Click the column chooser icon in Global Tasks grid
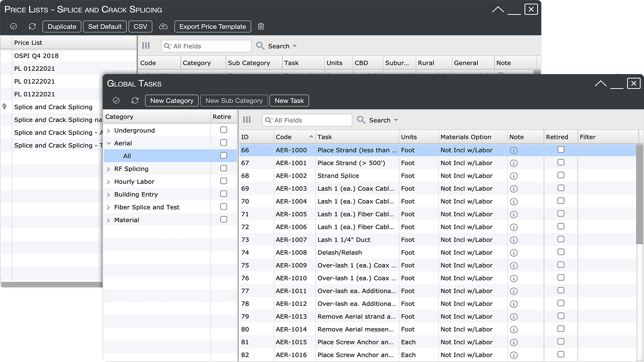 pyautogui.click(x=247, y=120)
